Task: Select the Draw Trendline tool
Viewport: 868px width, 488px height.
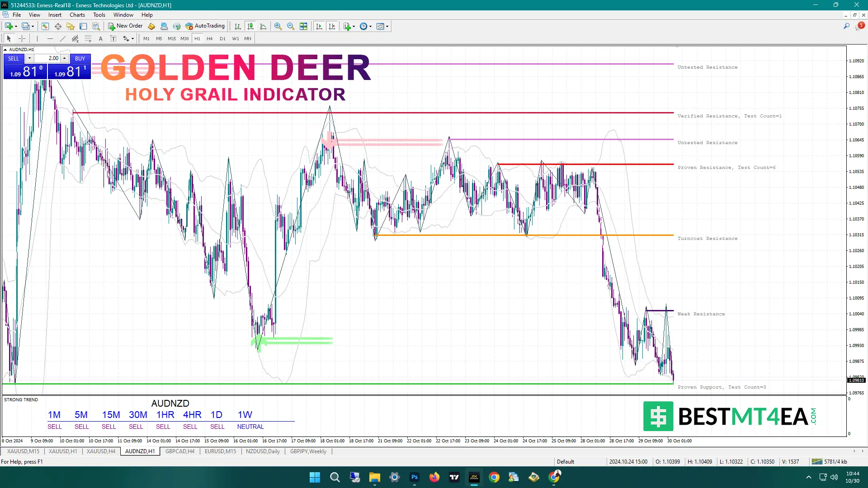Action: tap(62, 38)
